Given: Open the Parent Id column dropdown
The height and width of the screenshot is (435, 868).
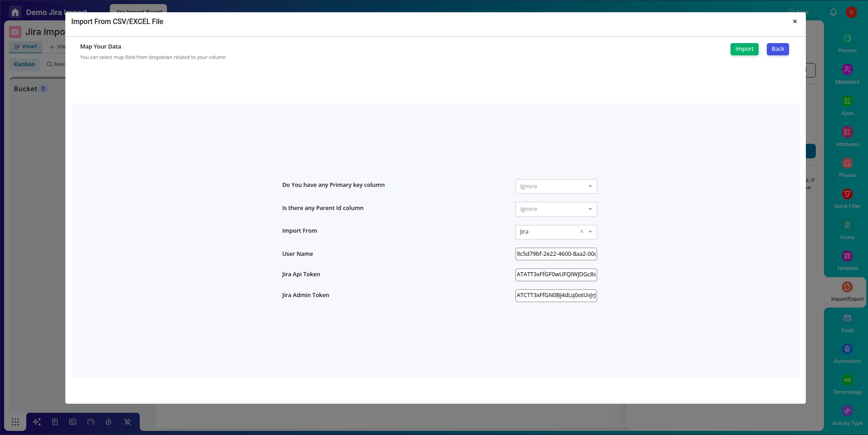Looking at the screenshot, I should tap(556, 209).
